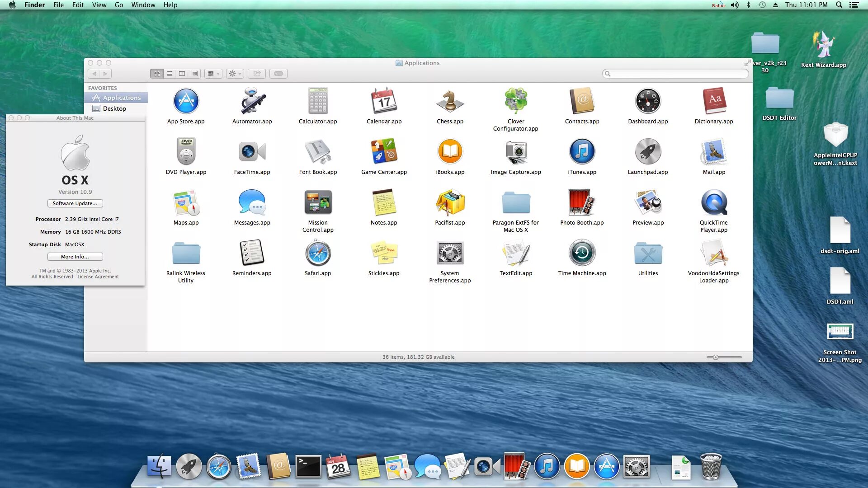Open the item arrangement dropdown
The image size is (868, 488).
pyautogui.click(x=213, y=74)
